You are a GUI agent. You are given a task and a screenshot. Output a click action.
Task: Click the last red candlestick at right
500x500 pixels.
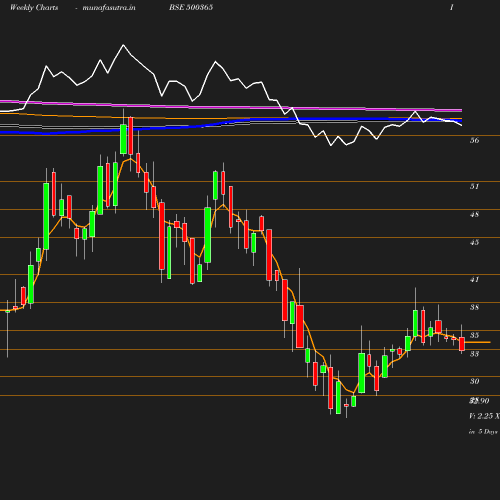pos(462,344)
